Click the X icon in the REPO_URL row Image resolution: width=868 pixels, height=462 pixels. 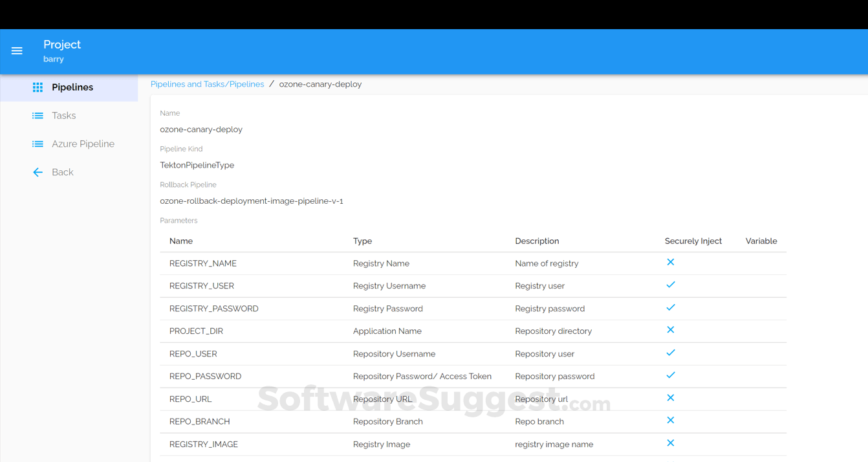tap(671, 398)
